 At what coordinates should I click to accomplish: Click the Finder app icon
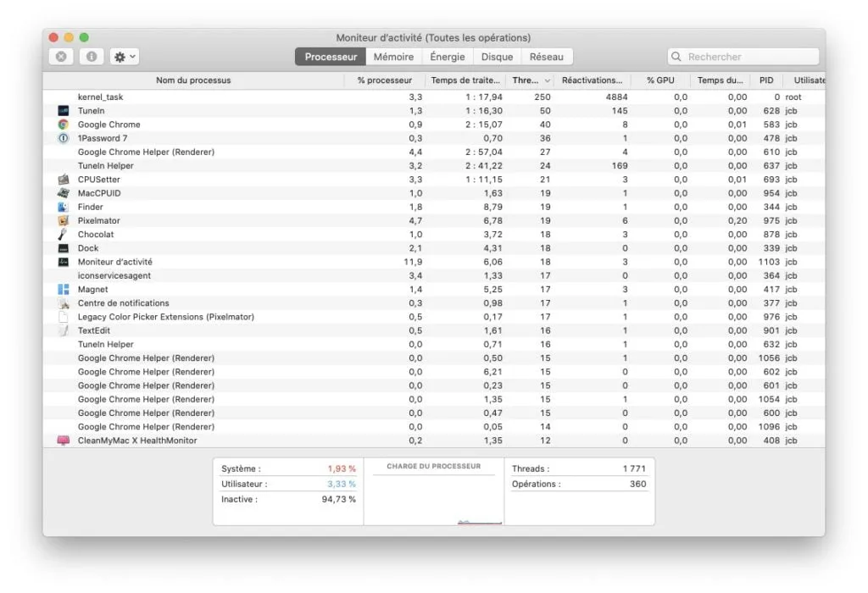pos(63,207)
